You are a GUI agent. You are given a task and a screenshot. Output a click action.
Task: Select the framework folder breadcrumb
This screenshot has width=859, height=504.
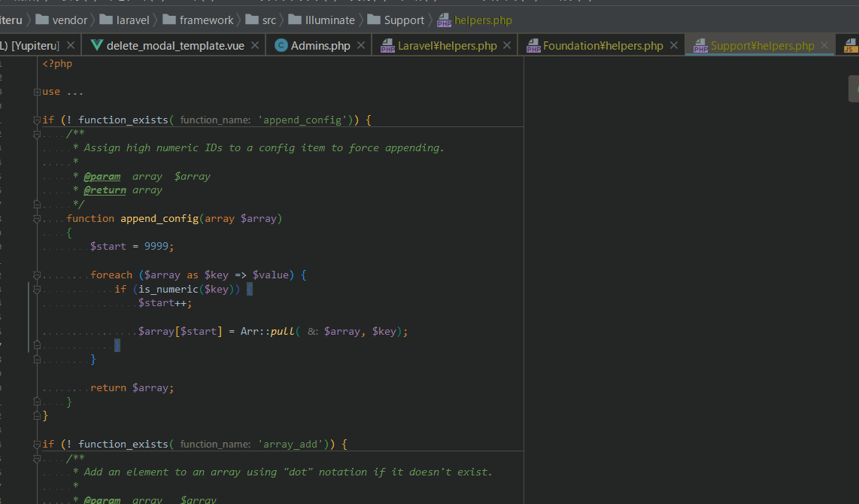pos(206,20)
